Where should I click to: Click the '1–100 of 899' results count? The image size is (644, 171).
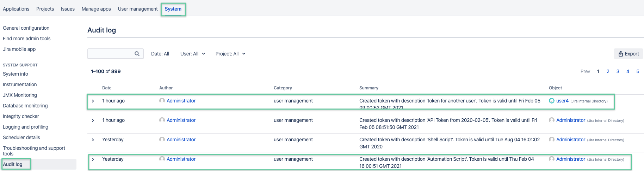(106, 71)
